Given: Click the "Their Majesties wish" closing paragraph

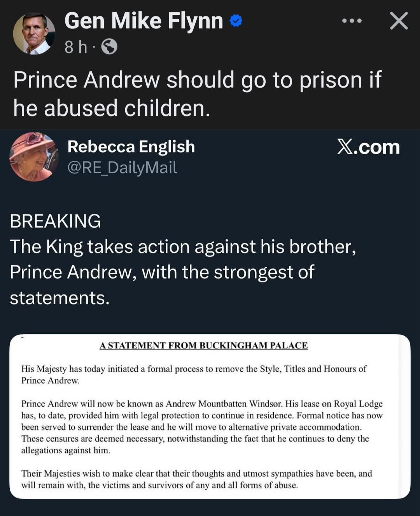Looking at the screenshot, I should [x=196, y=479].
